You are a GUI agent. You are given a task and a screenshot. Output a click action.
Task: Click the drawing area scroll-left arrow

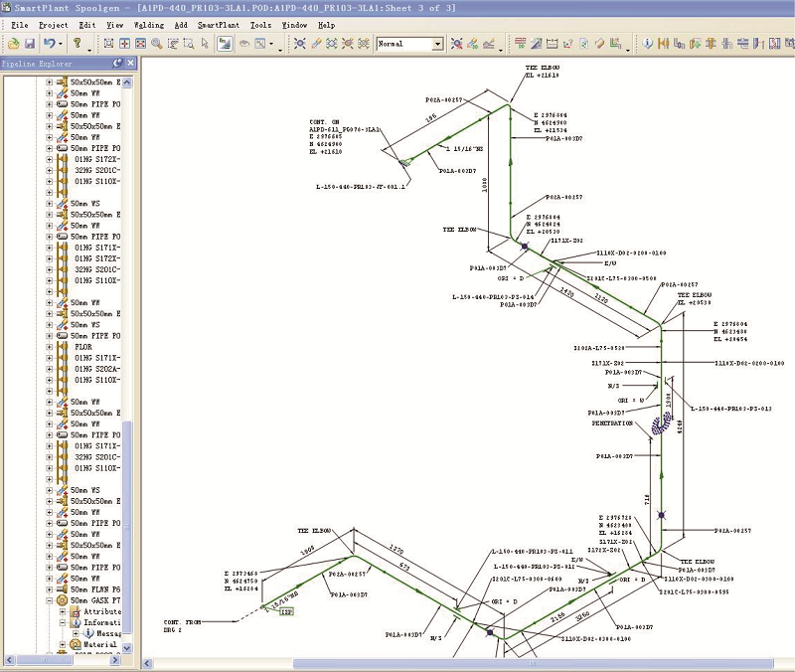[x=147, y=663]
